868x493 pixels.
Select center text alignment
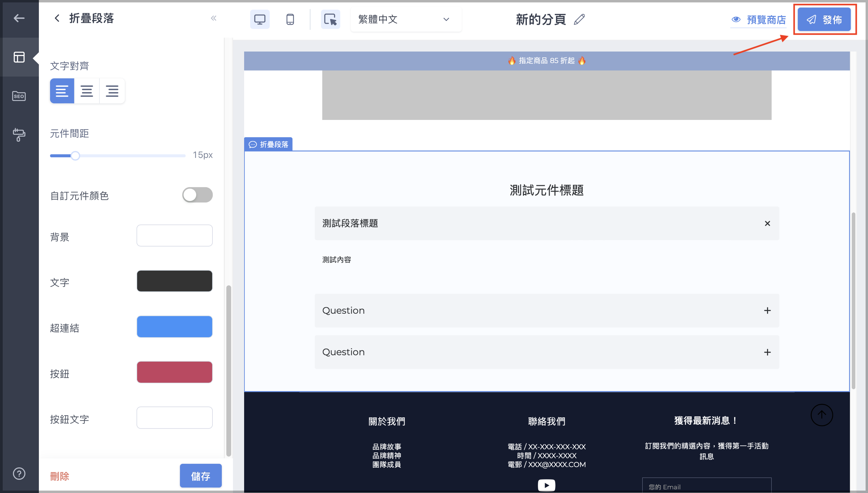coord(87,91)
